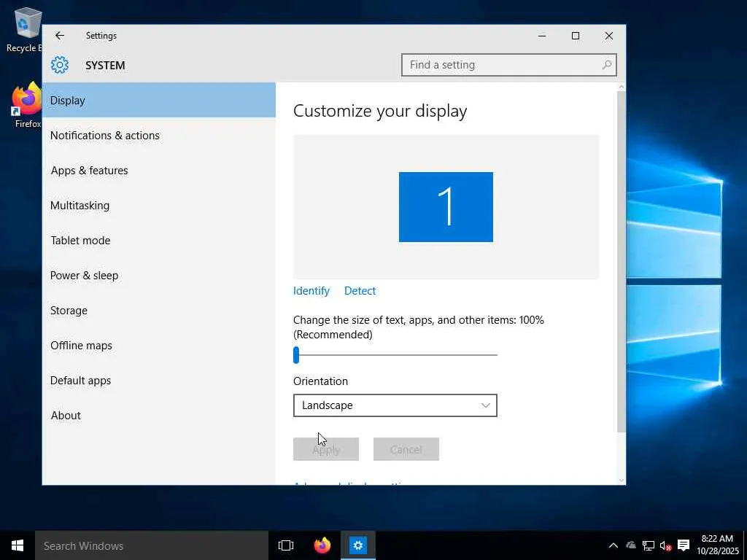Open the Multitasking section
Screen dimensions: 747x560
click(158, 205)
